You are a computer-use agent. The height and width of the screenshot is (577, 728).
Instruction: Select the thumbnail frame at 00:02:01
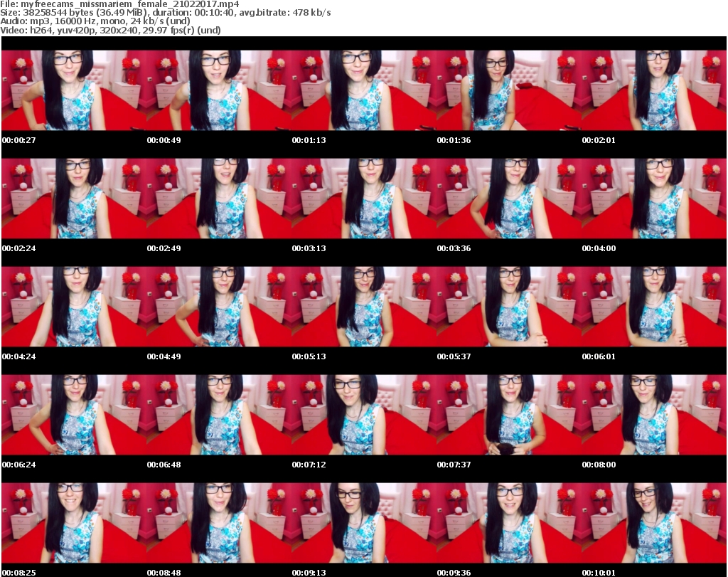(654, 90)
